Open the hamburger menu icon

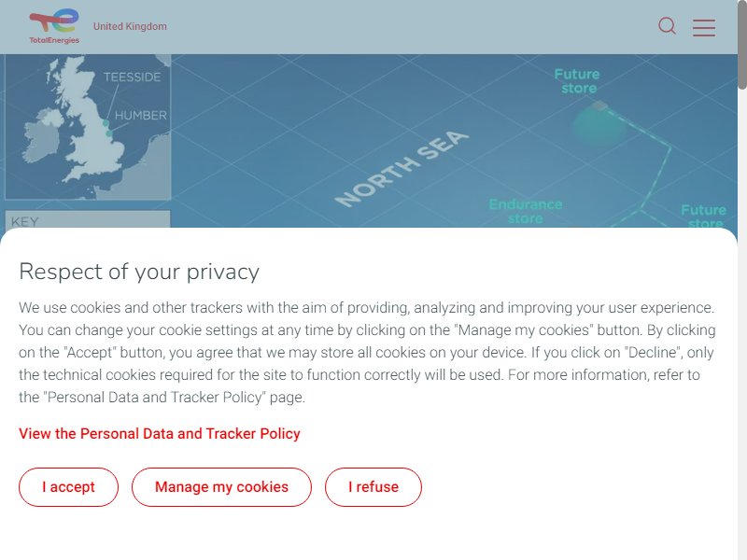[704, 28]
